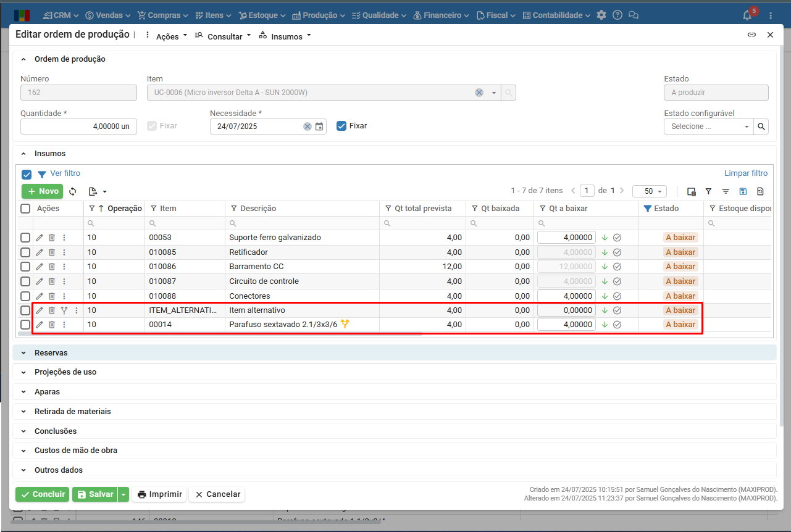Click the green Novo button

coord(43,191)
